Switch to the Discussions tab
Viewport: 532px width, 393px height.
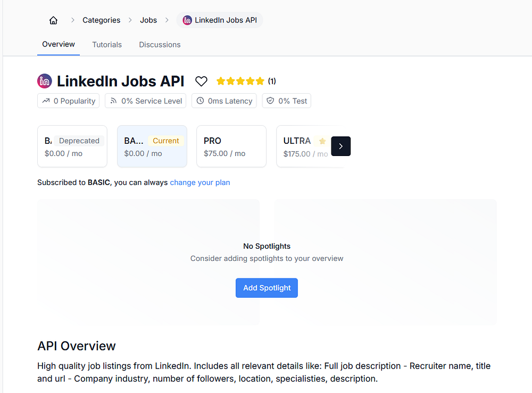(160, 45)
